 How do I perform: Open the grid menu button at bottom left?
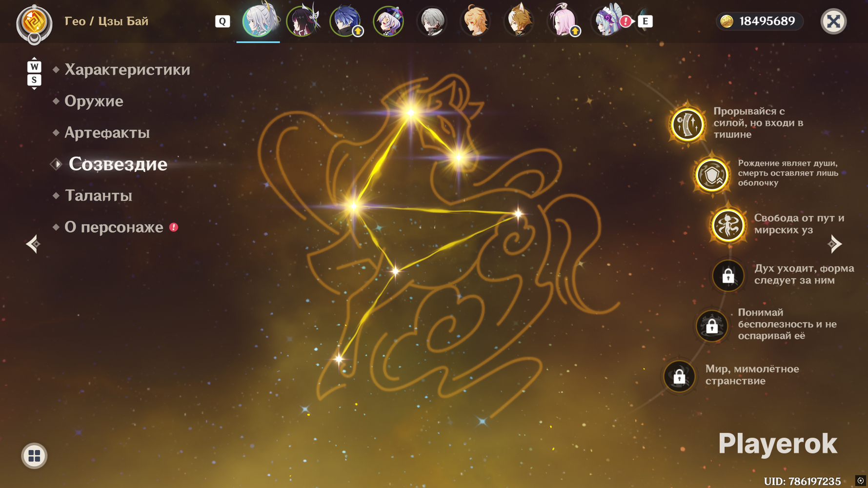34,456
